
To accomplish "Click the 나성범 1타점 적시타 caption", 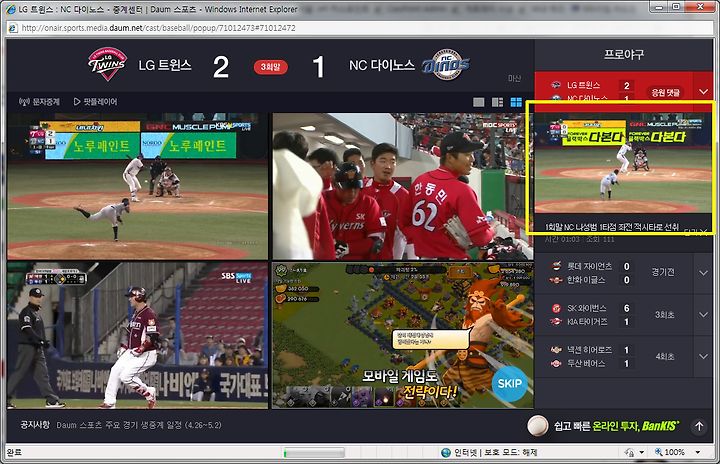I will click(x=612, y=227).
